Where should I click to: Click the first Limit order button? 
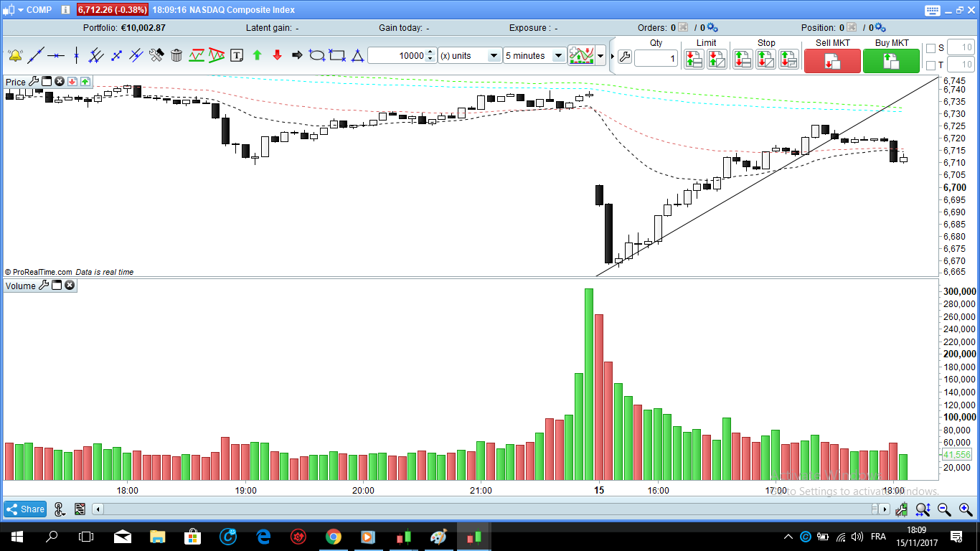pyautogui.click(x=694, y=59)
